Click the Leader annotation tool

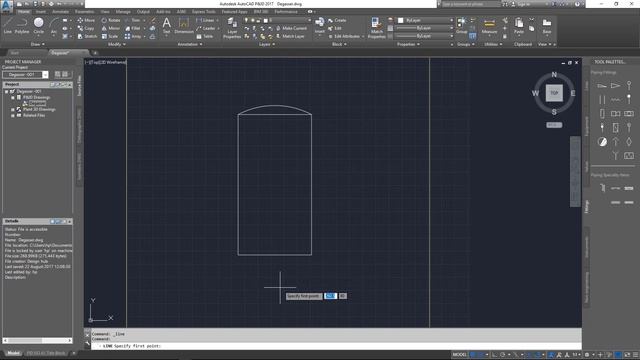pyautogui.click(x=206, y=28)
